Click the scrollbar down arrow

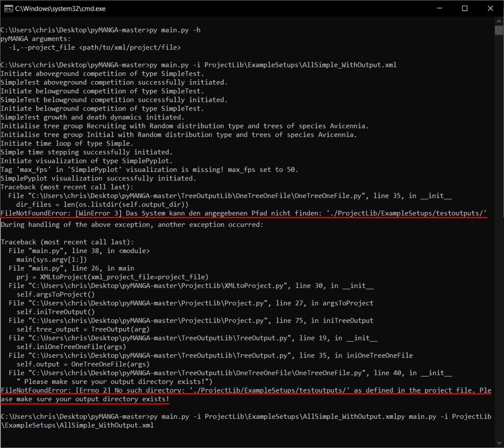tap(499, 443)
